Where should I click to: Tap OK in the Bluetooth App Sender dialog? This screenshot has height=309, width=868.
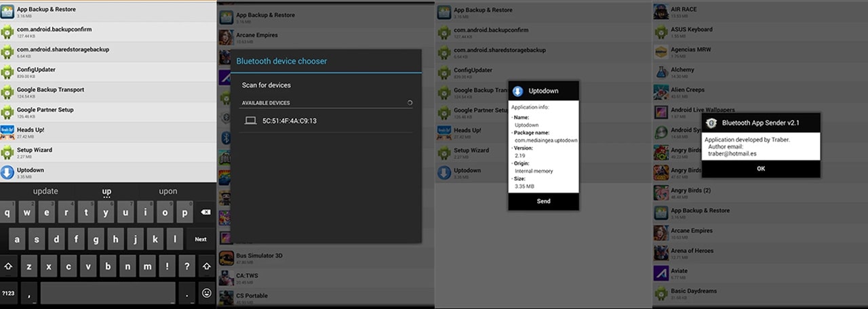(761, 169)
